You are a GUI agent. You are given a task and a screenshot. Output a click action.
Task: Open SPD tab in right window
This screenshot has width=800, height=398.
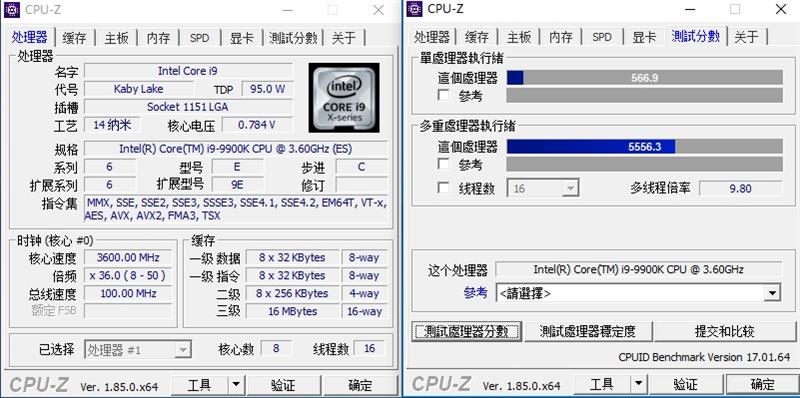(x=602, y=37)
